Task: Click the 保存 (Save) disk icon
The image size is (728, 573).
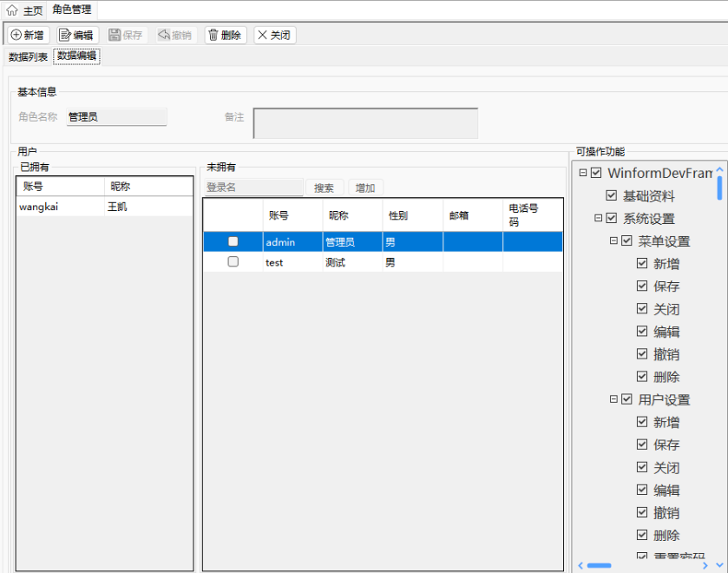Action: pos(115,36)
